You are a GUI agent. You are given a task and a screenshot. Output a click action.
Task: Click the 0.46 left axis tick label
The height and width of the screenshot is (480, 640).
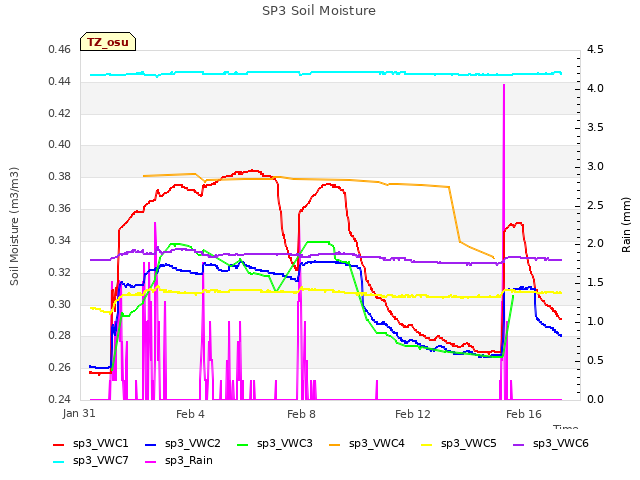[x=60, y=50]
